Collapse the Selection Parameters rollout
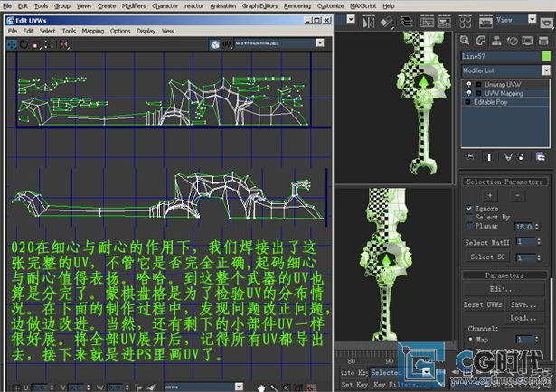This screenshot has height=392, width=556. coord(504,182)
